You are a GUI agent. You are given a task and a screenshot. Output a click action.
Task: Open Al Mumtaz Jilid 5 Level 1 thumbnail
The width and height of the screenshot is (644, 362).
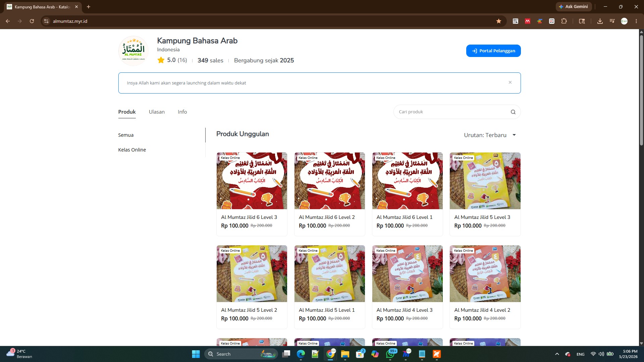point(330,274)
